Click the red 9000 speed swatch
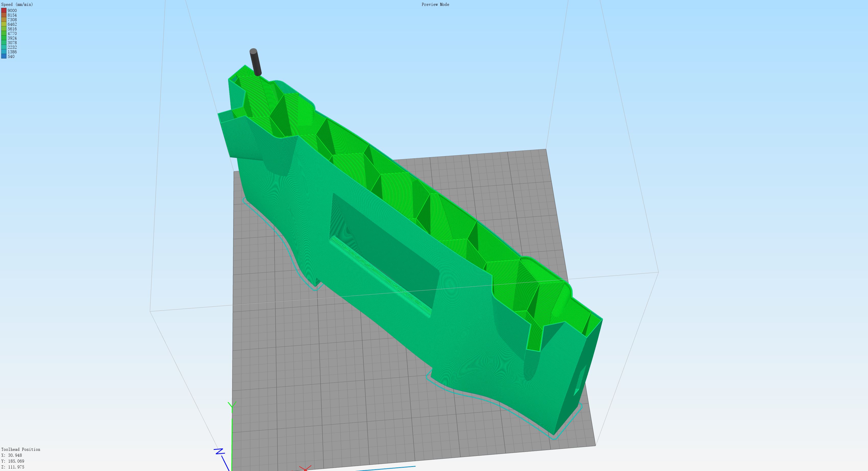Viewport: 868px width, 471px height. (x=4, y=10)
